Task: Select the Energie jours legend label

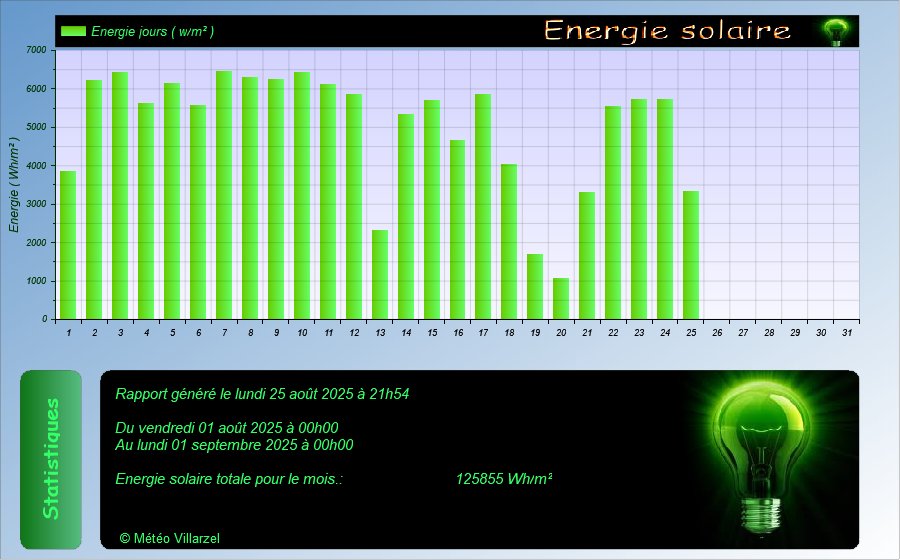Action: (x=152, y=31)
